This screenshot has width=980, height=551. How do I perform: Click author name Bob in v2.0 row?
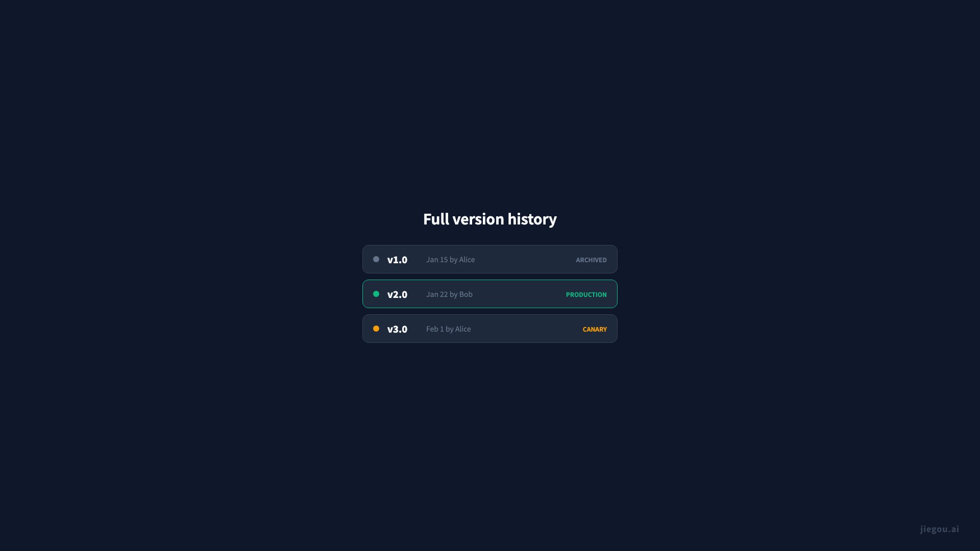465,294
